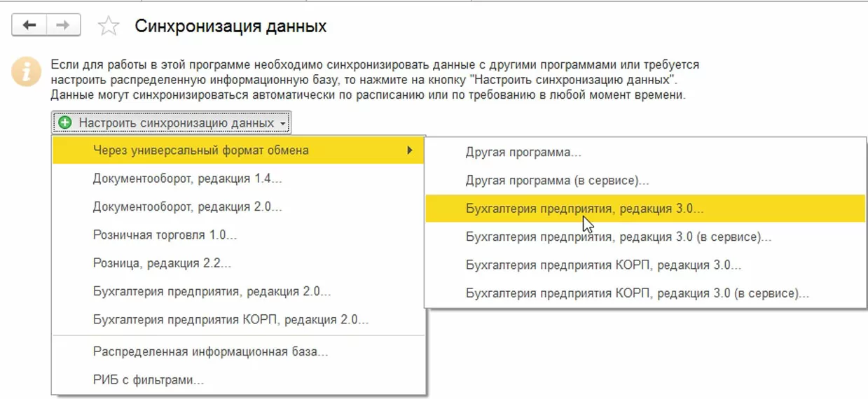
Task: Choose Розничная торговля 1.0
Action: click(238, 235)
